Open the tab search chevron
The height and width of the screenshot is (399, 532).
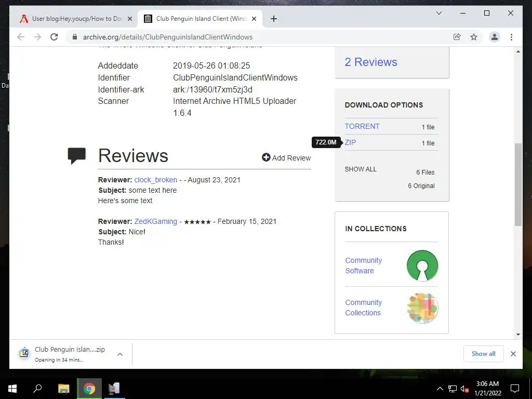[x=438, y=13]
